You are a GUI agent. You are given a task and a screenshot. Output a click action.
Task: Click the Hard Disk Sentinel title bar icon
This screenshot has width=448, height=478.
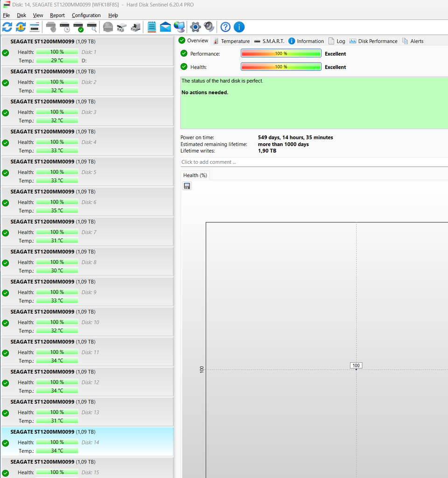coord(7,5)
